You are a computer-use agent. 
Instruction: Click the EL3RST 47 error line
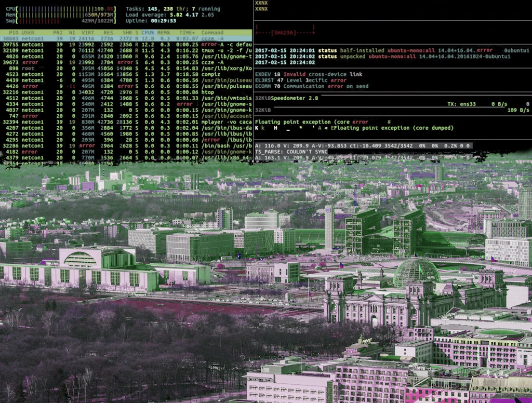click(301, 80)
